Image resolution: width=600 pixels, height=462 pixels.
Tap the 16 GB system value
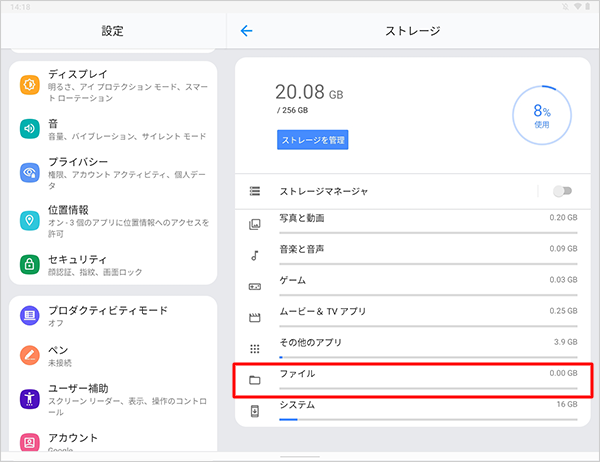pos(567,404)
